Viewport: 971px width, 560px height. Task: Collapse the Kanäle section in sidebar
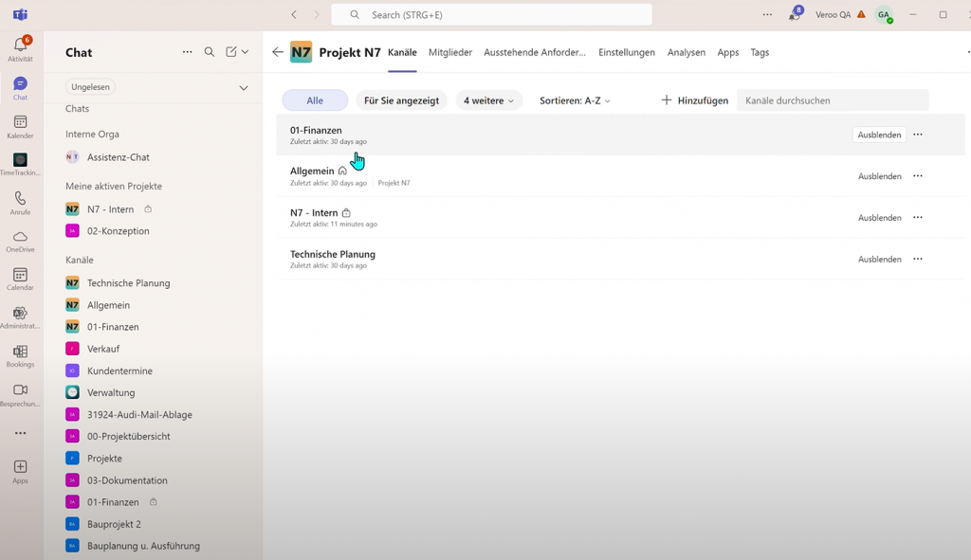coord(80,260)
